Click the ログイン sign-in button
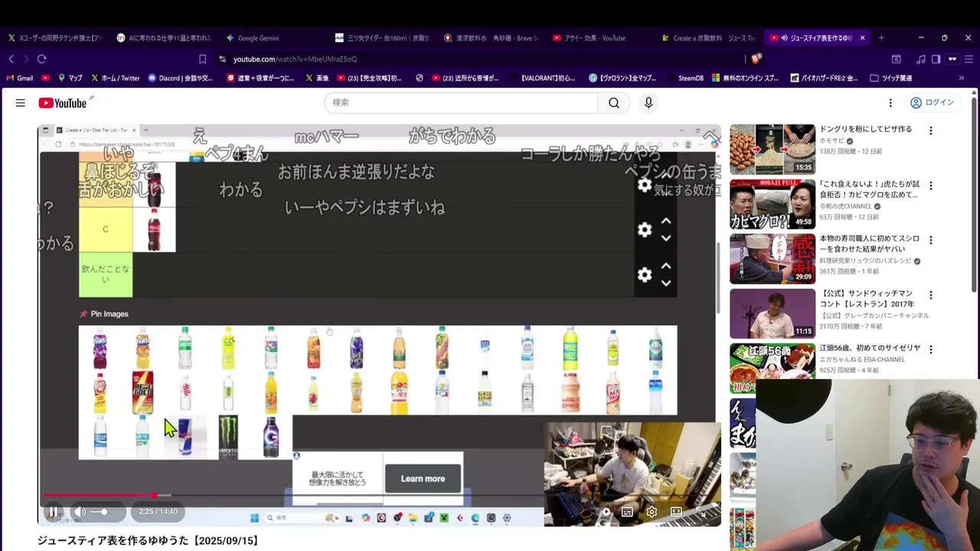Screen dimensions: 980x551 point(932,103)
